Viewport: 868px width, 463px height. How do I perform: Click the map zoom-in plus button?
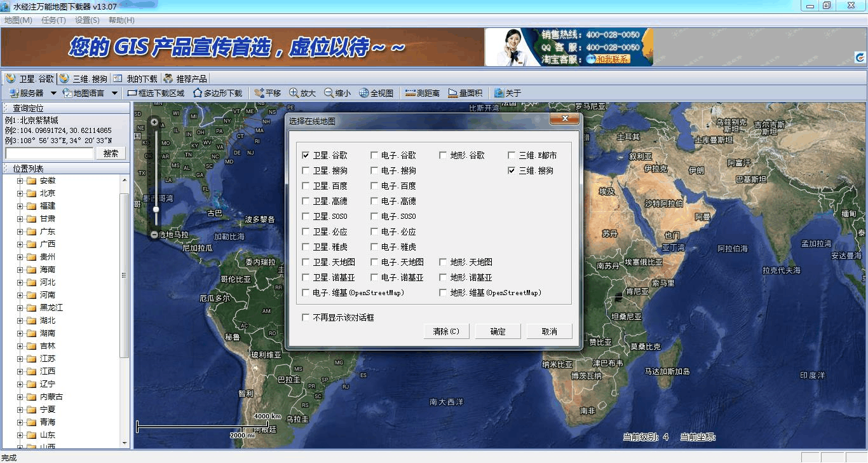(154, 121)
